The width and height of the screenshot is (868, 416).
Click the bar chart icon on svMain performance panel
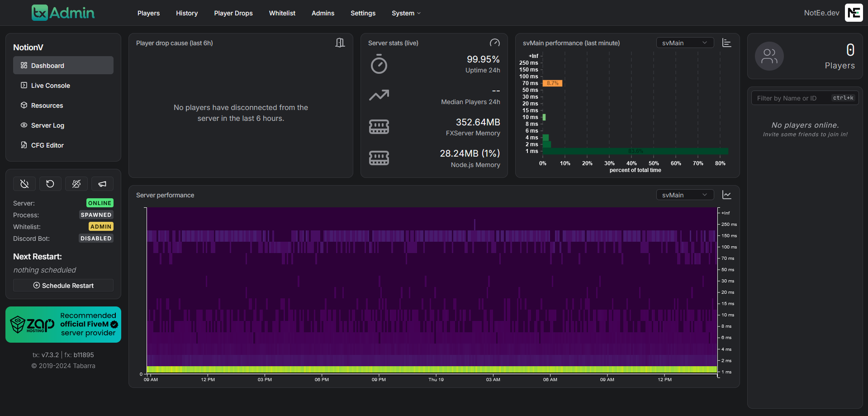point(726,43)
